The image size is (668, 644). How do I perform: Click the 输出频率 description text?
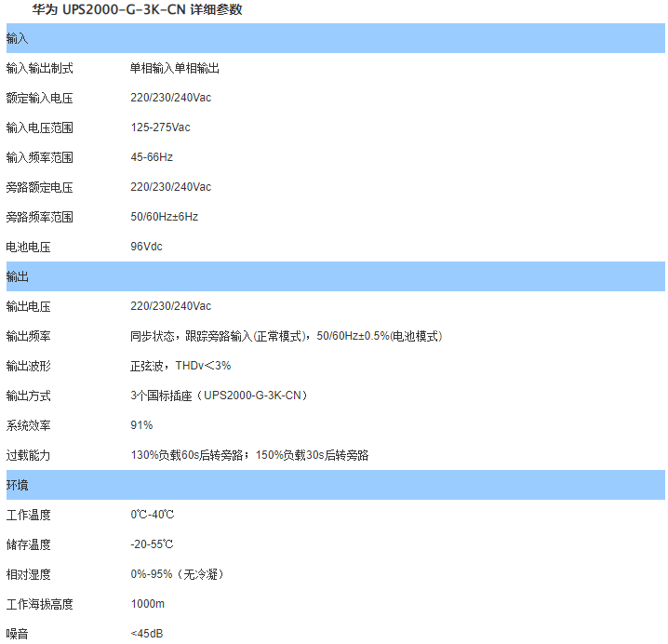pyautogui.click(x=286, y=337)
